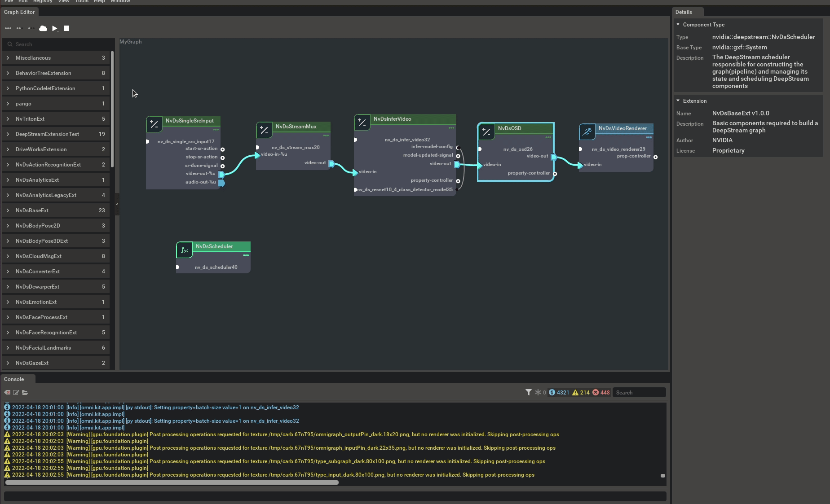Click the Stop execution icon
The image size is (830, 504).
[x=66, y=28]
